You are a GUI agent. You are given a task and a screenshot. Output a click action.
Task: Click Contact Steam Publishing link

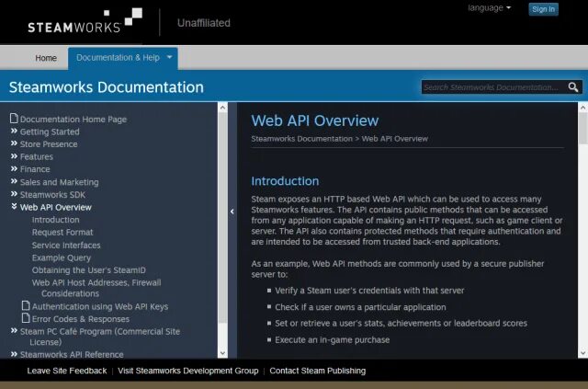click(317, 371)
